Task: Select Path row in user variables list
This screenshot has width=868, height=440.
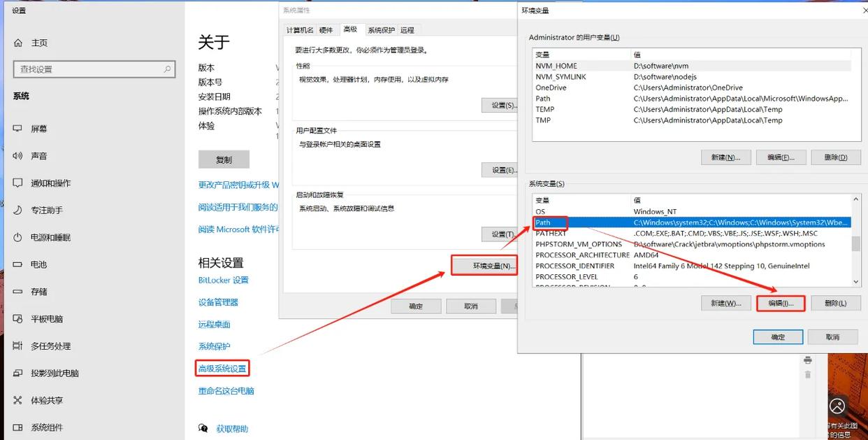Action: [x=692, y=99]
